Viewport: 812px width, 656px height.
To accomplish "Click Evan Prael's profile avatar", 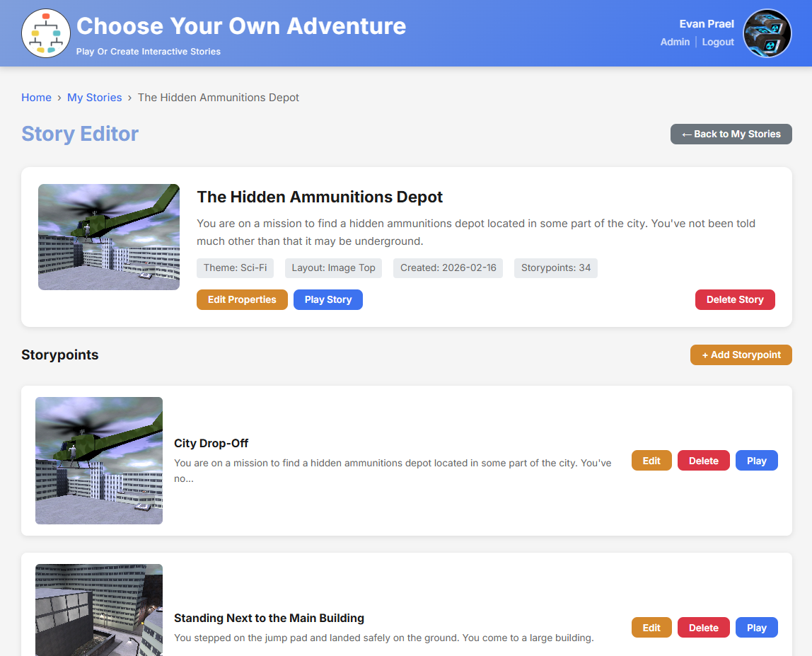I will [767, 33].
